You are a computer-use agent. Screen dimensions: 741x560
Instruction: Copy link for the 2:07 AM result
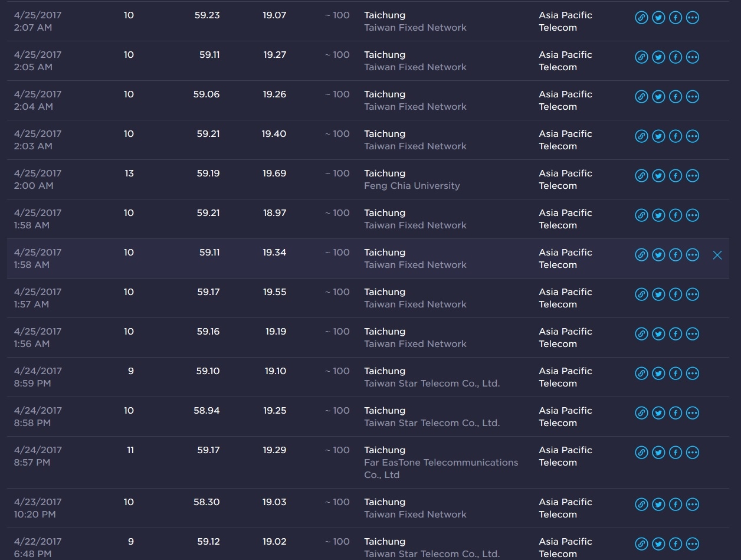[x=641, y=18]
